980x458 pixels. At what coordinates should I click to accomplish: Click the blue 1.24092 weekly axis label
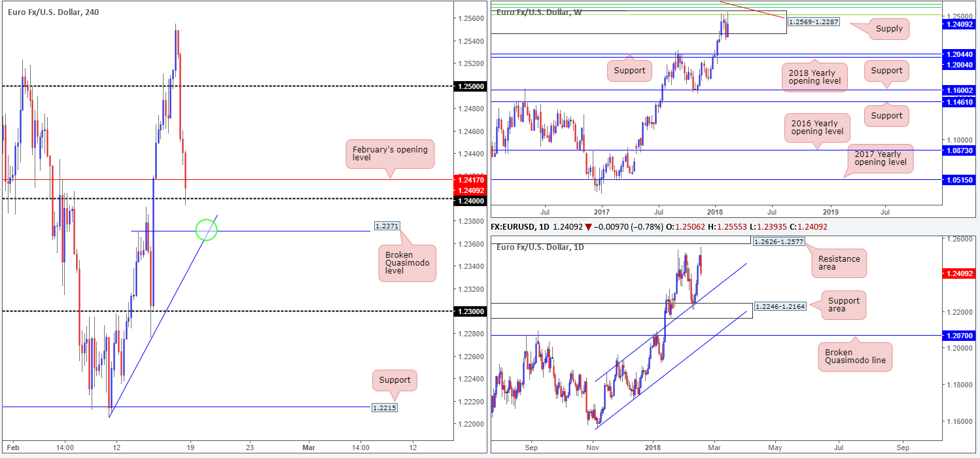point(960,24)
